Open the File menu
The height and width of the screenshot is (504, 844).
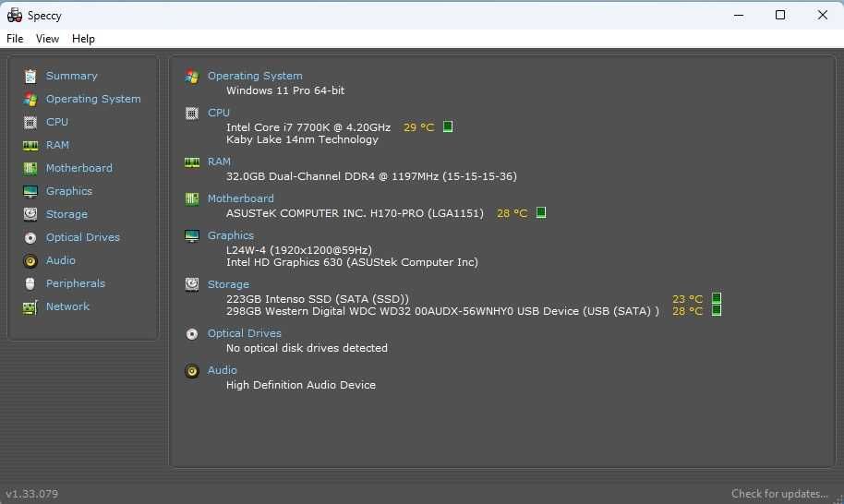point(15,39)
